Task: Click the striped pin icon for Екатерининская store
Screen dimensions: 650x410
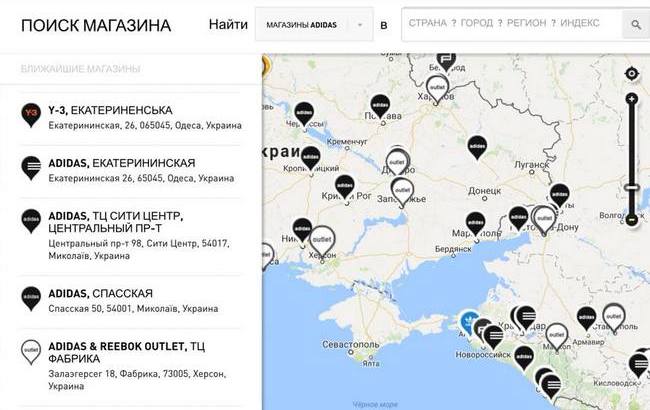Action: (31, 168)
